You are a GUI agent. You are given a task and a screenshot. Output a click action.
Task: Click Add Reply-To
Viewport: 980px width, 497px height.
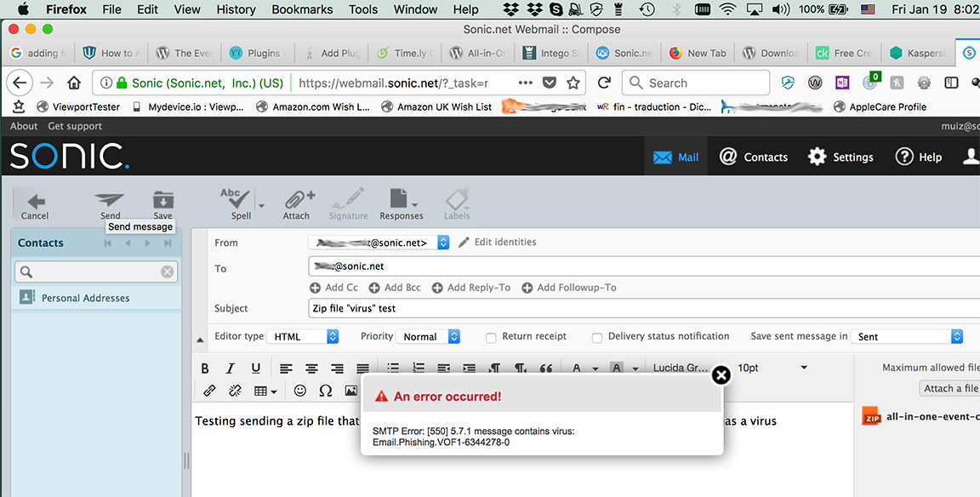click(470, 288)
